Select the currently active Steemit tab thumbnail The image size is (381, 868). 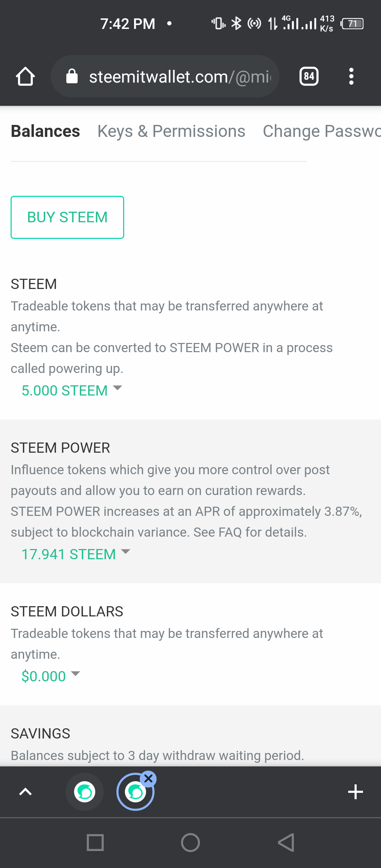pos(135,792)
